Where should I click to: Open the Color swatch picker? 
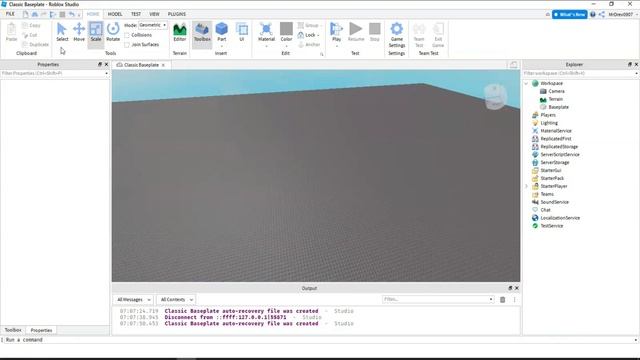click(x=286, y=32)
